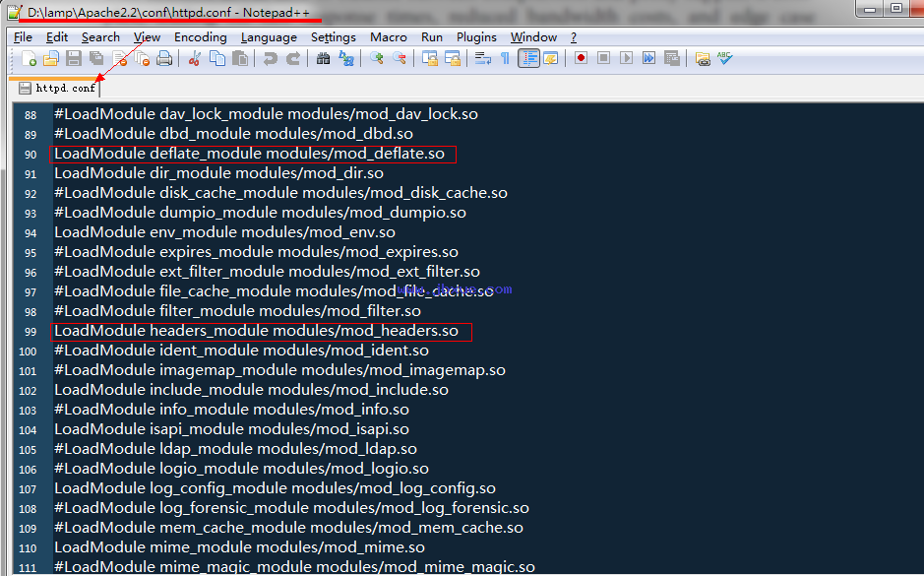Screen dimensions: 924x576
Task: Click the '#LoadModule expires_module' line
Action: pos(257,252)
